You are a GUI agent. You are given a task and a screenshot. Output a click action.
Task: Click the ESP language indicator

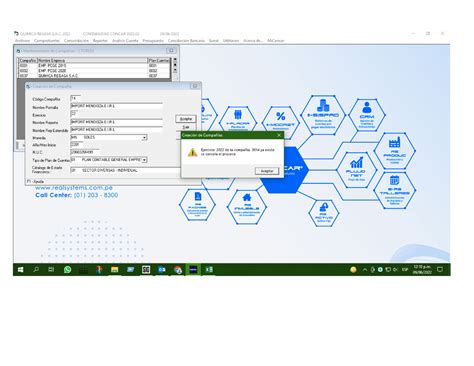coord(405,269)
